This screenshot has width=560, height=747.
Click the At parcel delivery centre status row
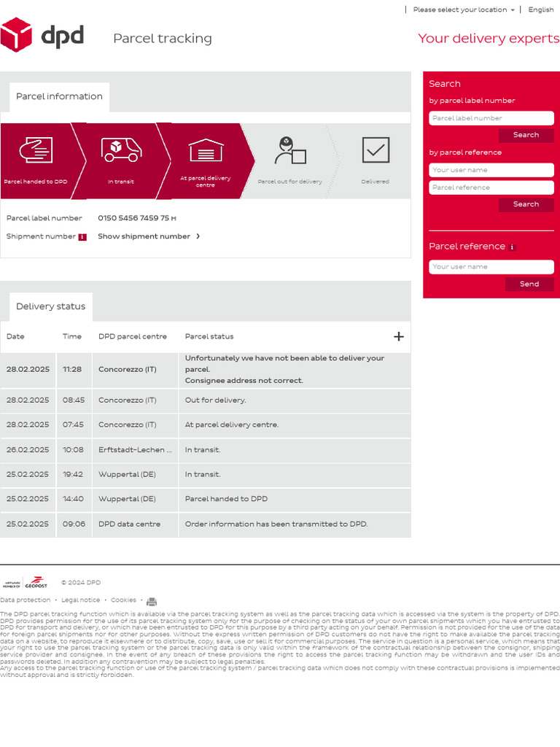click(206, 425)
